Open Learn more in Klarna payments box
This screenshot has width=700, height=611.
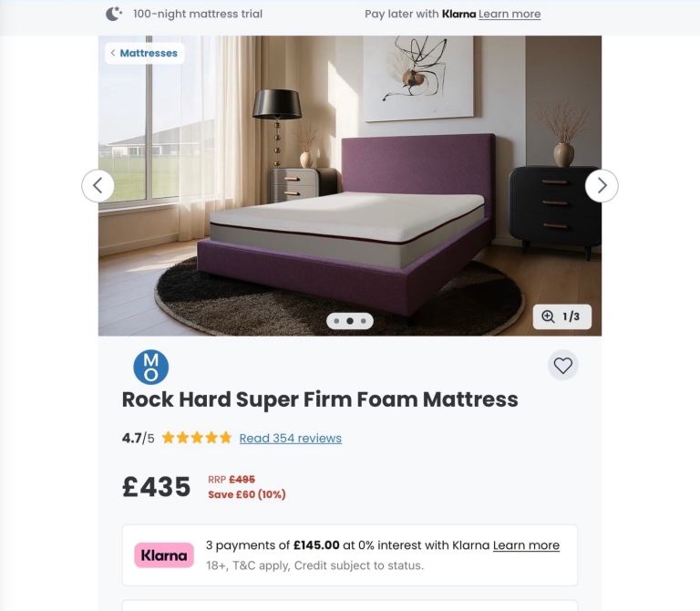pyautogui.click(x=526, y=545)
